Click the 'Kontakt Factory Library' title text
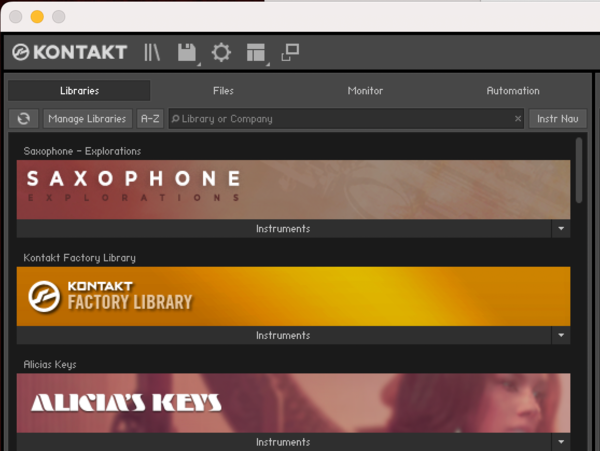This screenshot has height=451, width=600. [80, 258]
